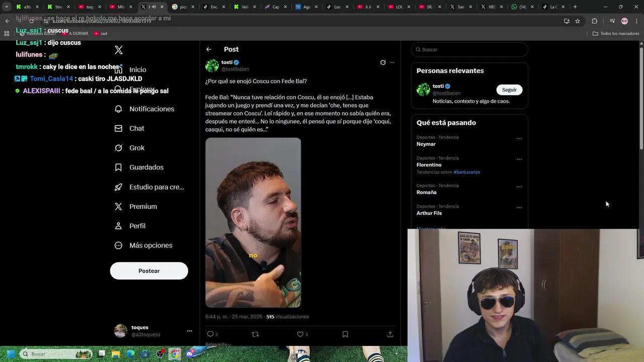Open more options for Neymar trend
The height and width of the screenshot is (362, 644).
[519, 139]
